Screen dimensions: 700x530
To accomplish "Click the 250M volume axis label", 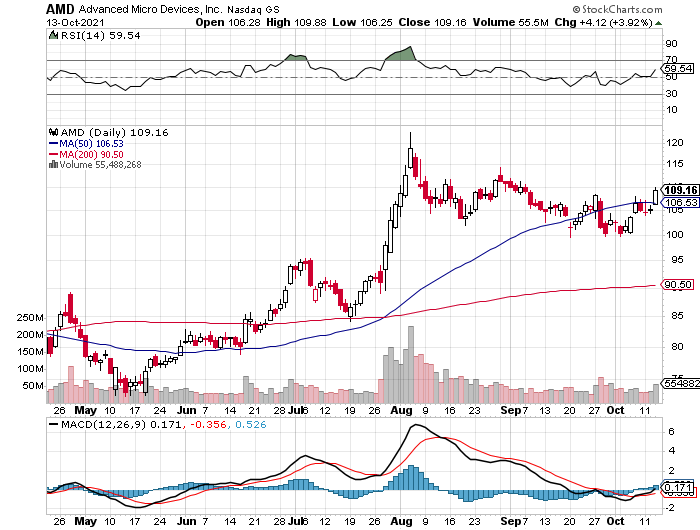I will click(x=30, y=318).
